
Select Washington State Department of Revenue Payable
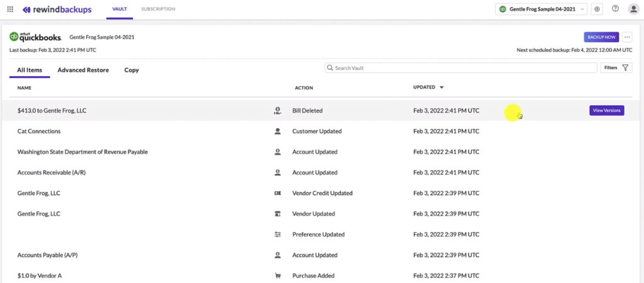[82, 152]
